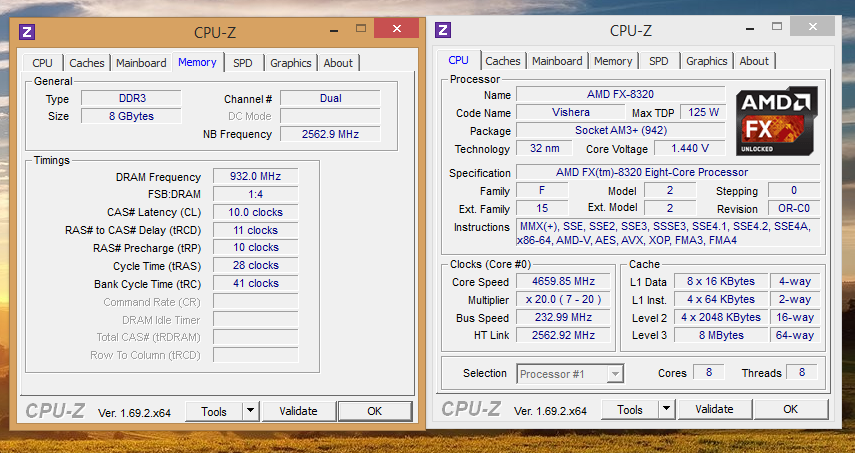Screen dimensions: 855x453
Task: Open the Caches tab in the left window
Action: pos(87,63)
